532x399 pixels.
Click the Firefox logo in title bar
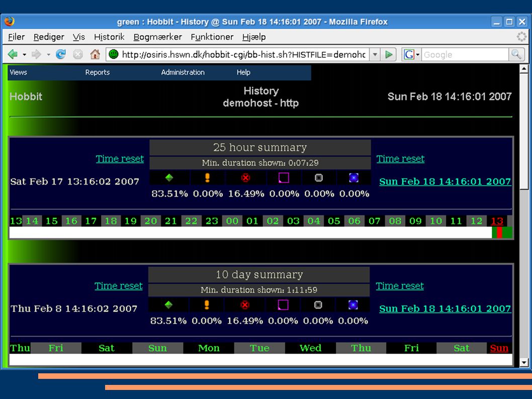tap(10, 22)
